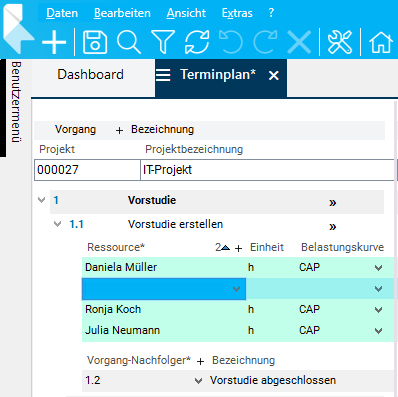
Task: Add a resource with Ressource plus icon
Action: (x=238, y=249)
